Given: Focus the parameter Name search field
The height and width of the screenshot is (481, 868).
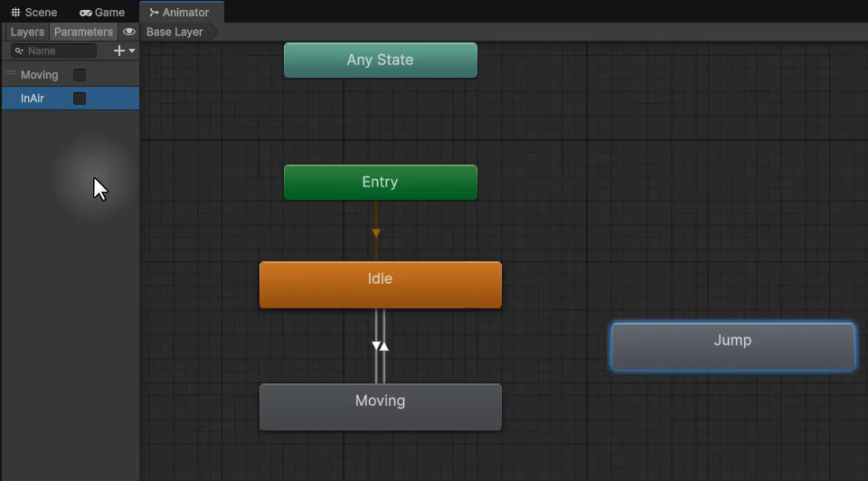Looking at the screenshot, I should [53, 51].
